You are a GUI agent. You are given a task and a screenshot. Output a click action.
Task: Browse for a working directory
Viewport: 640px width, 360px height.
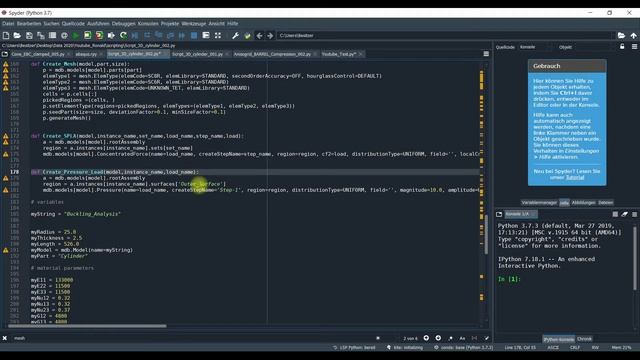(621, 36)
